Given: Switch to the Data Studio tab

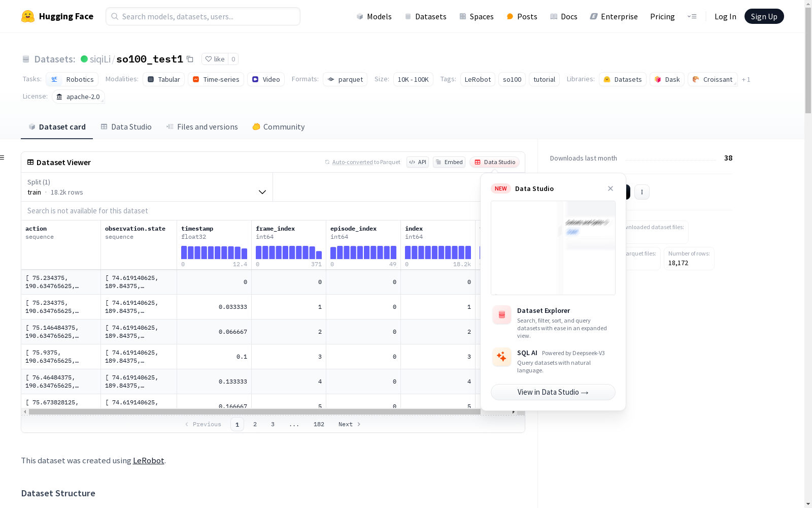Looking at the screenshot, I should pyautogui.click(x=126, y=127).
